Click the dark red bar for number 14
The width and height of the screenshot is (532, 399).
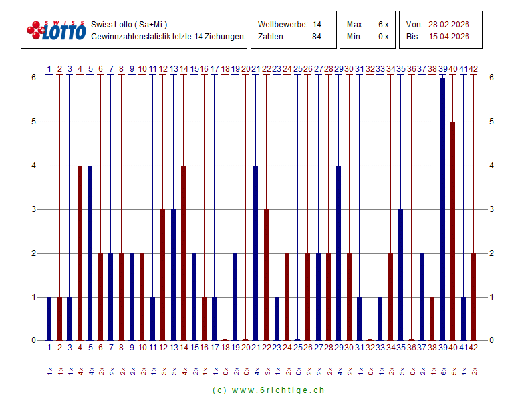[x=184, y=253]
